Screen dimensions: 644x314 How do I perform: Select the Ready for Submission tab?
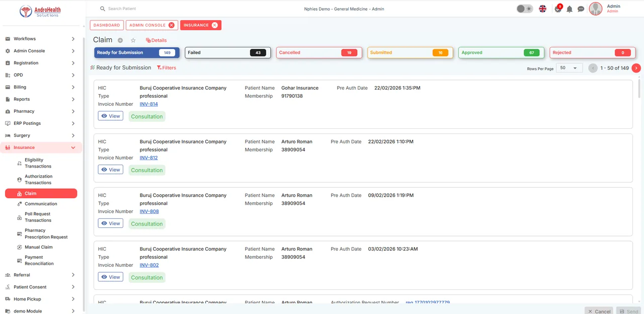pyautogui.click(x=137, y=52)
